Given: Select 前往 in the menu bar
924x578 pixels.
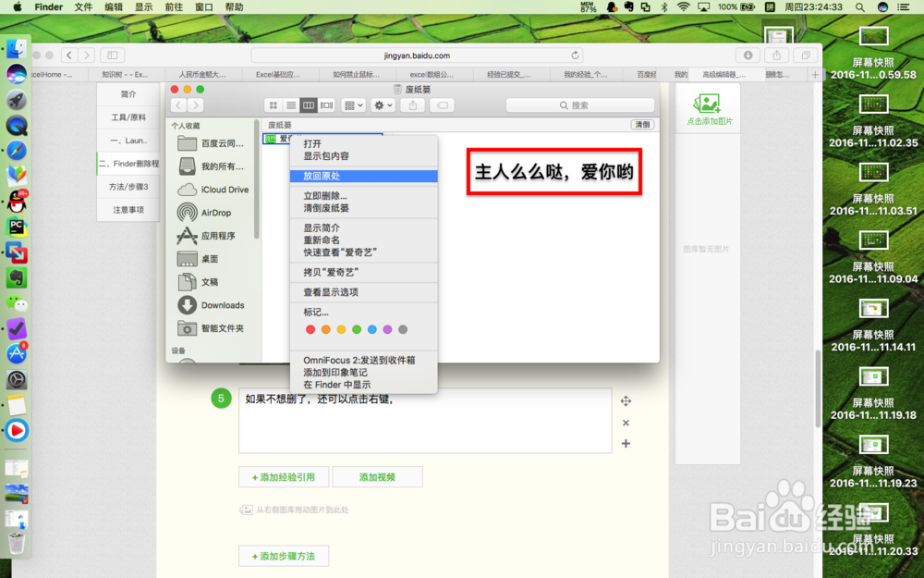Looking at the screenshot, I should click(176, 7).
